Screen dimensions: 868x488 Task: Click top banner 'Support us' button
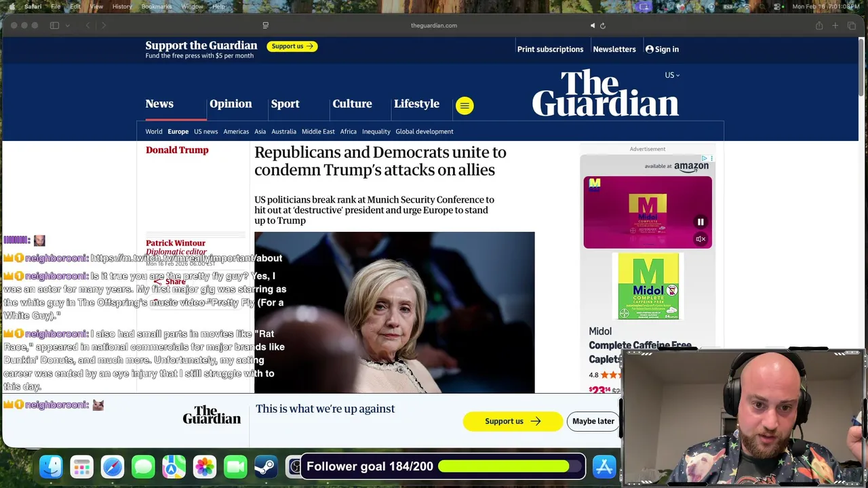292,46
